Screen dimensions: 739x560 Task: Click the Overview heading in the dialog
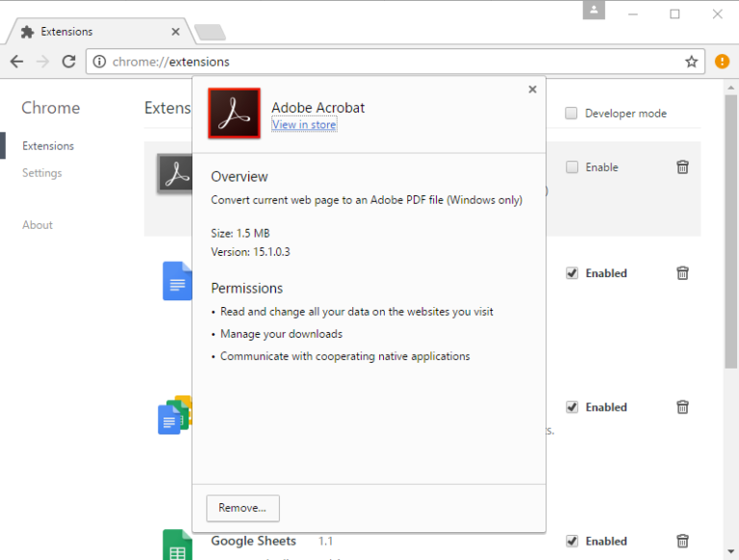tap(240, 177)
